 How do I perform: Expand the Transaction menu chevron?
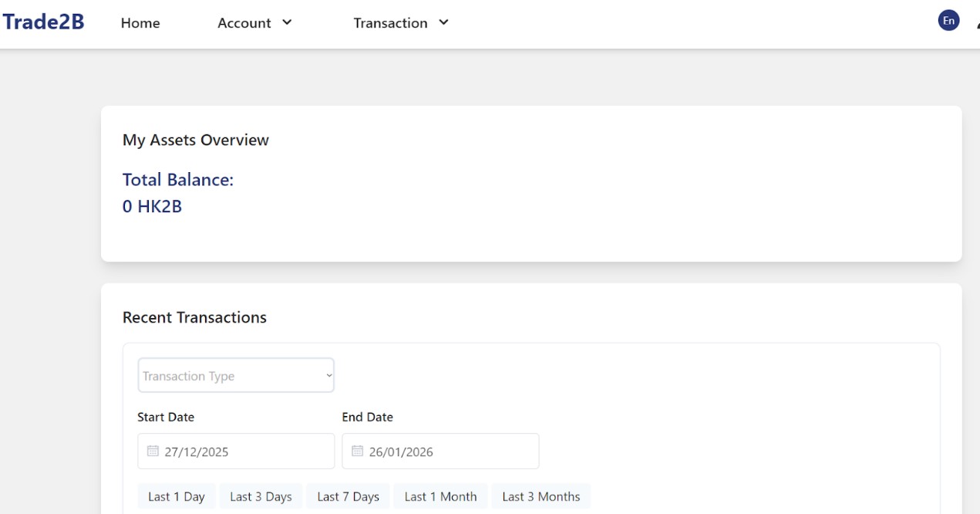coord(443,22)
